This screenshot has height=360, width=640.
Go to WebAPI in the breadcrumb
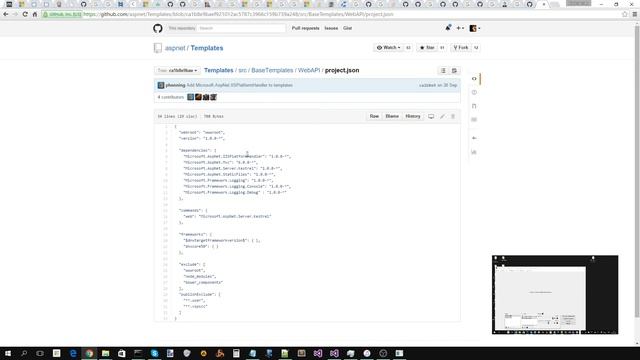[309, 70]
